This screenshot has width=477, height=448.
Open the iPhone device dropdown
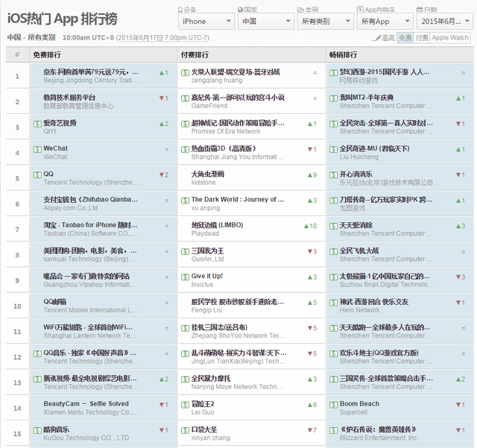pyautogui.click(x=206, y=22)
